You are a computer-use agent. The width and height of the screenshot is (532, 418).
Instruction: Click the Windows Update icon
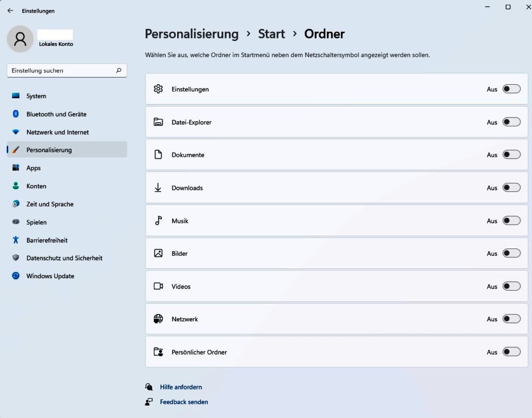tap(16, 276)
